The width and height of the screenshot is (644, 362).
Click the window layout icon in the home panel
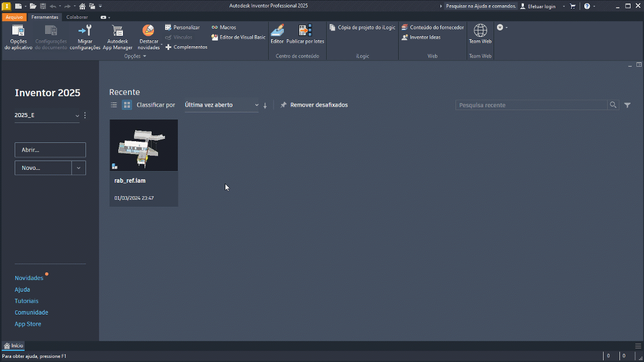639,65
